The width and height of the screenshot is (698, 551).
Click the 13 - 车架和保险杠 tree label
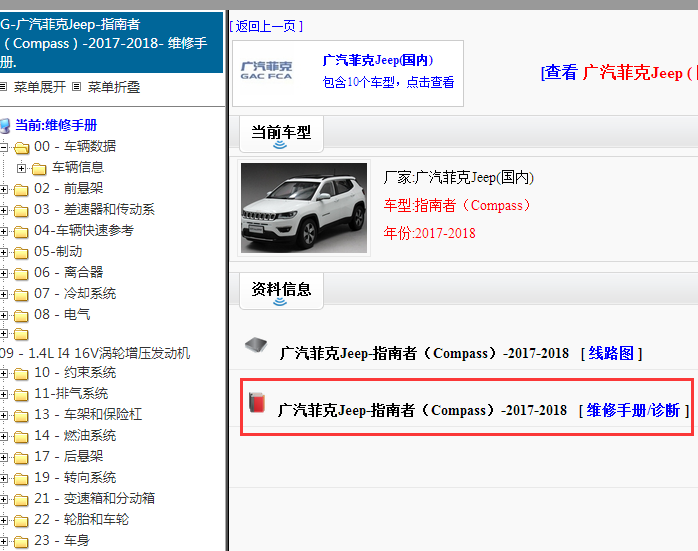(x=88, y=414)
